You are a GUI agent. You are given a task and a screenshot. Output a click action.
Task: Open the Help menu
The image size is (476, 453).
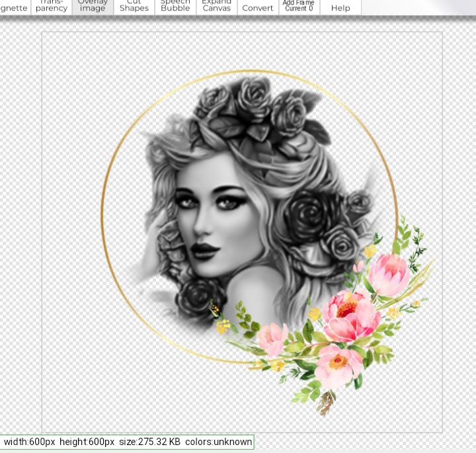[340, 7]
